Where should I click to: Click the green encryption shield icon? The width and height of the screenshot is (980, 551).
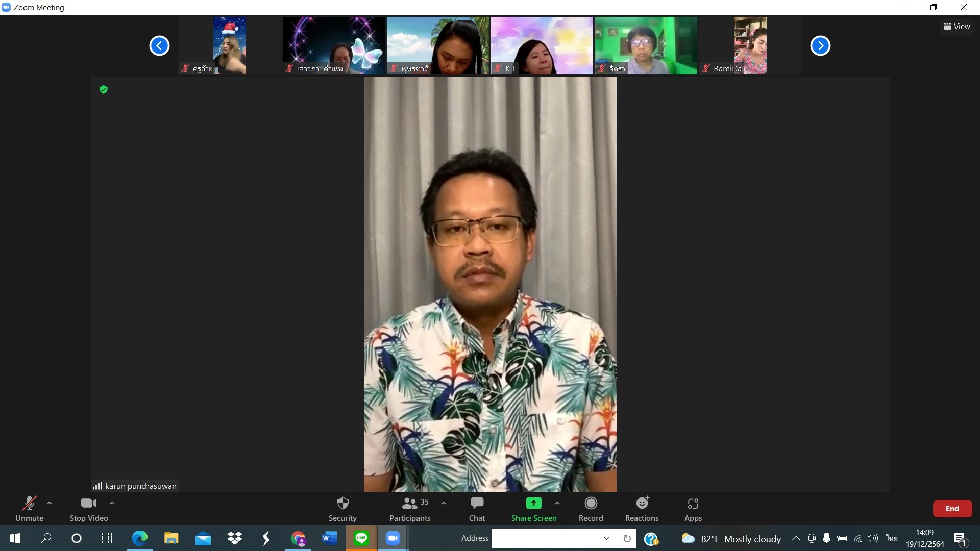[104, 90]
